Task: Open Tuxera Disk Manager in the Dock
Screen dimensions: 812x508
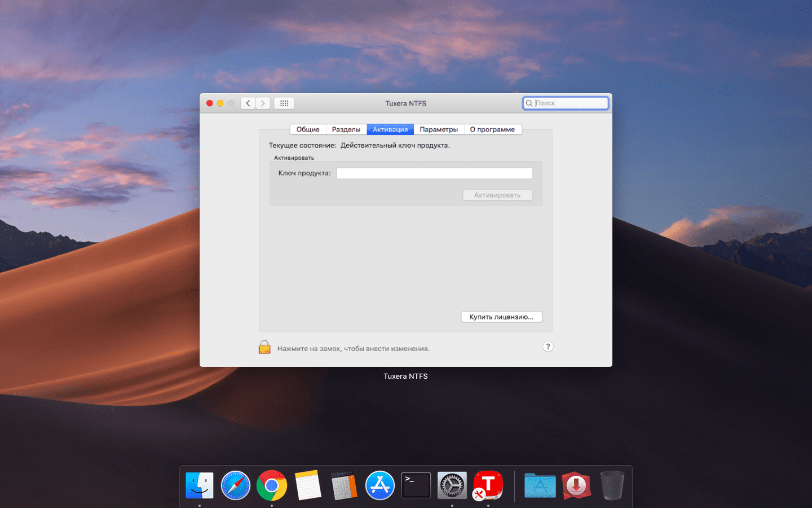Action: click(x=488, y=485)
